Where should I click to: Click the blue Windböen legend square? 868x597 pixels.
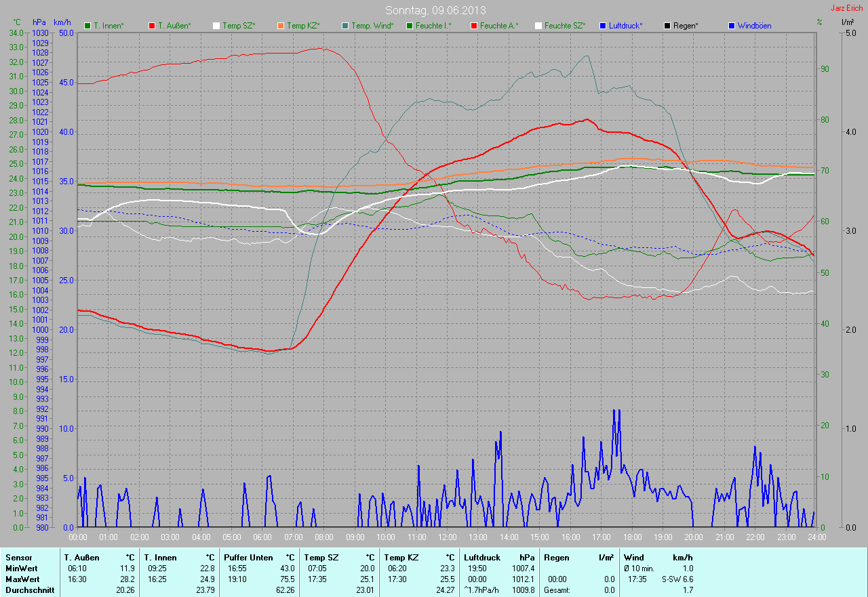click(732, 26)
